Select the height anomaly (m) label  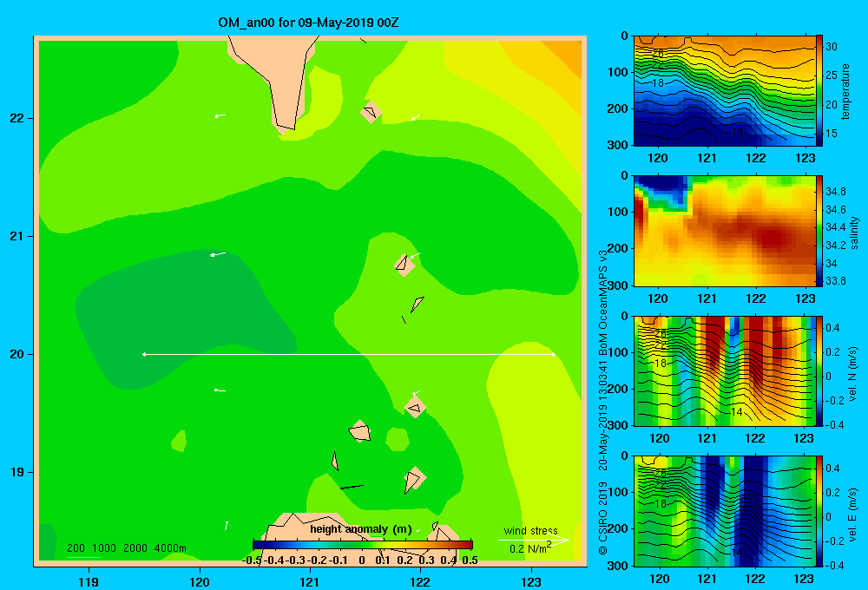(x=360, y=529)
